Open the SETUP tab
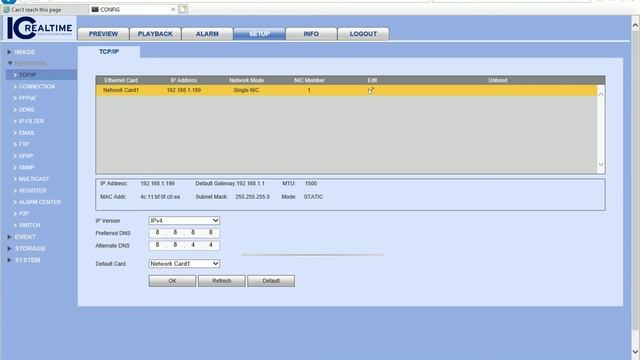The image size is (640, 360). pos(259,34)
